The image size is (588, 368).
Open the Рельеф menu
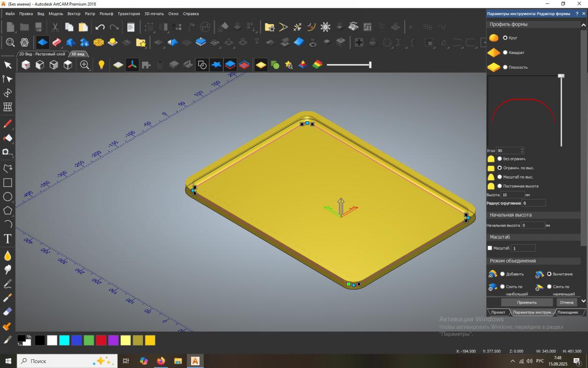[106, 14]
